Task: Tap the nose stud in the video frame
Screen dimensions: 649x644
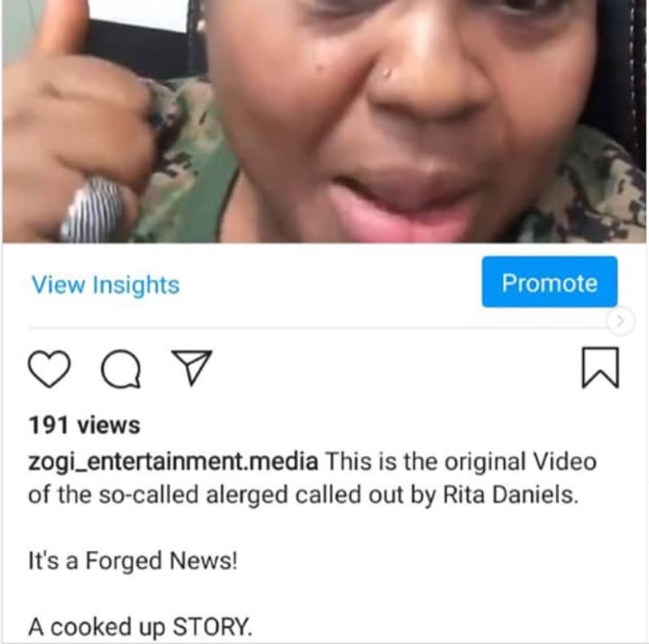Action: tap(386, 74)
